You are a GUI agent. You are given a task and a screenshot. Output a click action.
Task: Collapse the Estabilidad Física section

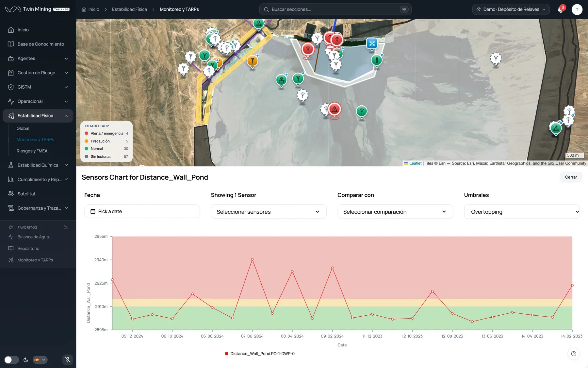pyautogui.click(x=38, y=116)
